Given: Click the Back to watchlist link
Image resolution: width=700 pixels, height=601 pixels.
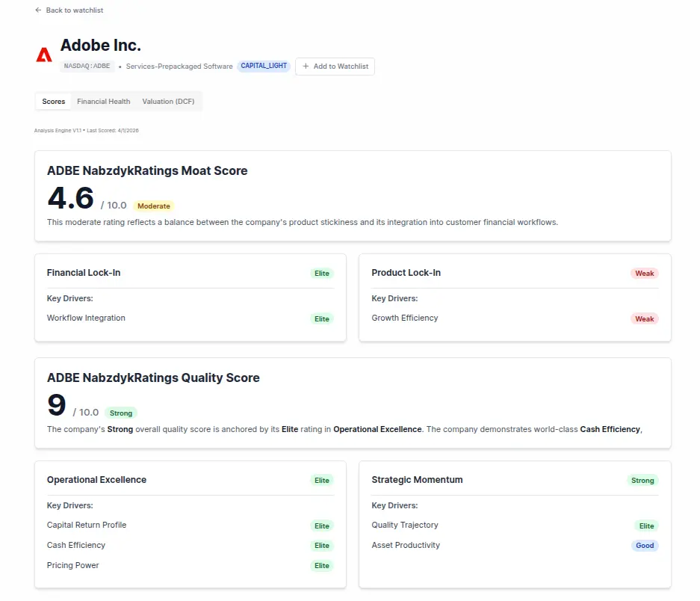Looking at the screenshot, I should click(69, 10).
